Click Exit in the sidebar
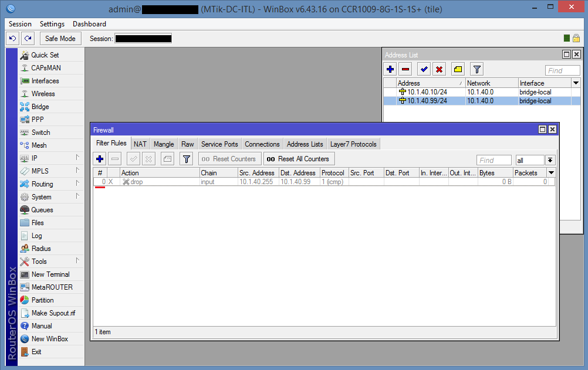This screenshot has width=588, height=370. click(x=51, y=352)
